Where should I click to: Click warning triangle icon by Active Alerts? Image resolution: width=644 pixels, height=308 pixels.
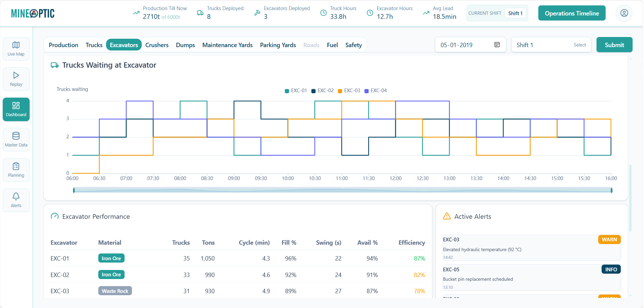(x=447, y=216)
